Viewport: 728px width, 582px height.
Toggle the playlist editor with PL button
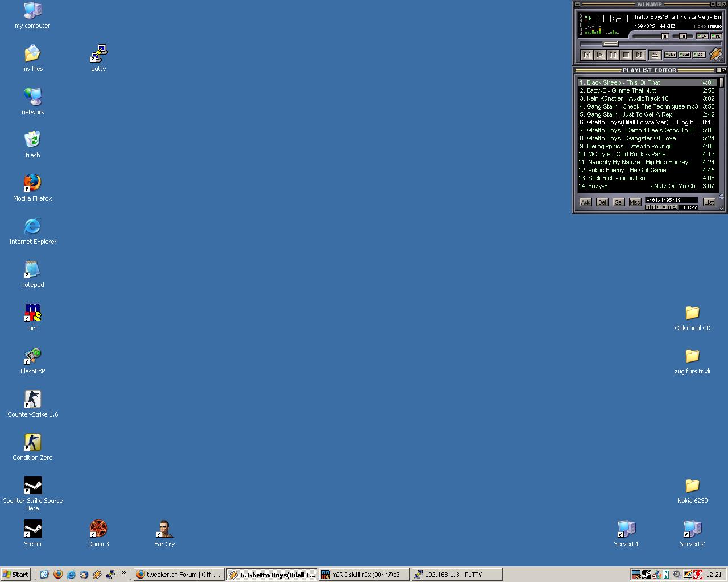(716, 36)
